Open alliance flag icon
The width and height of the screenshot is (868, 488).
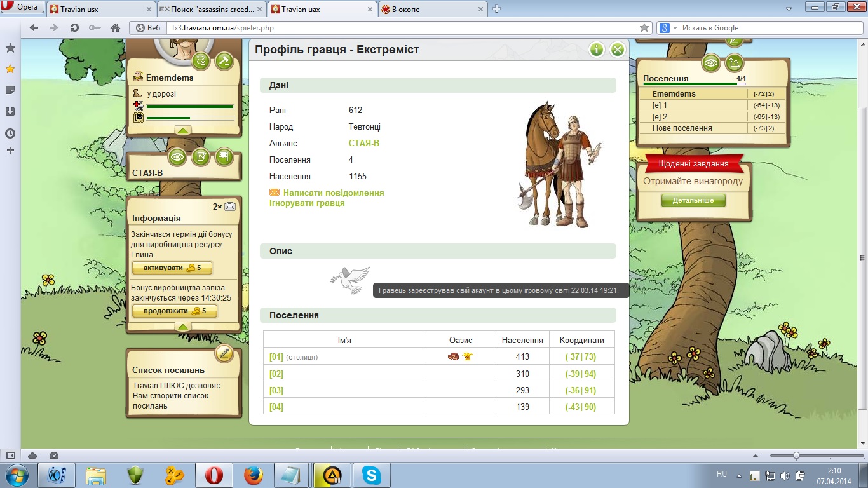pos(224,156)
